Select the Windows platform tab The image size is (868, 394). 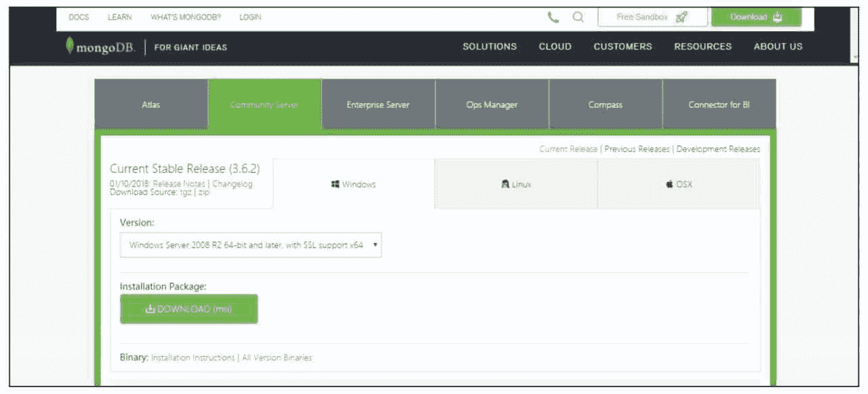pyautogui.click(x=353, y=184)
